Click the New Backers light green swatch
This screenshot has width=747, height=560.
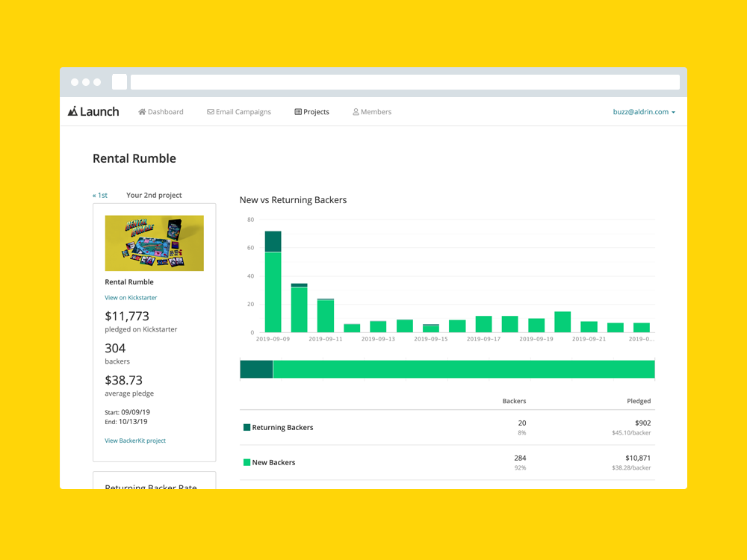pyautogui.click(x=247, y=462)
